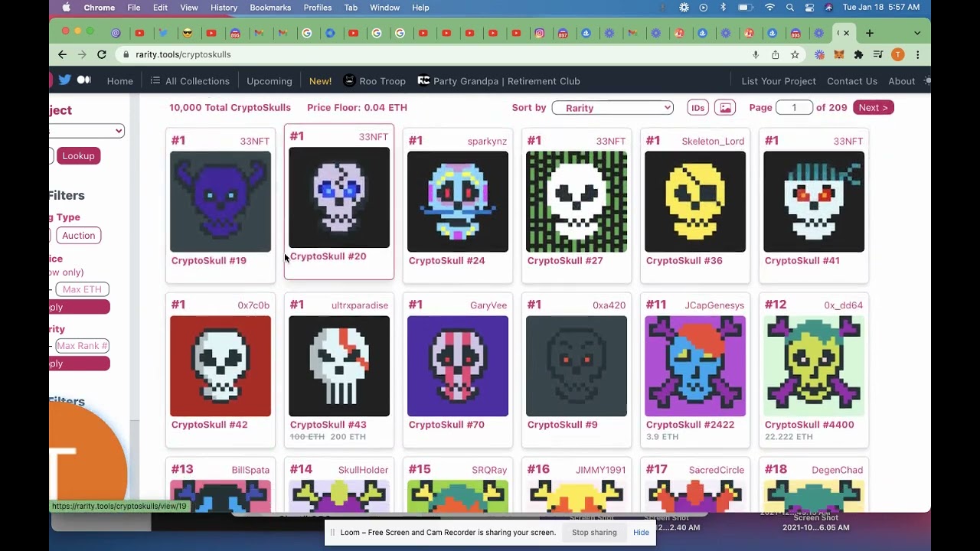Go to the Home nav link
The height and width of the screenshot is (551, 980).
119,81
